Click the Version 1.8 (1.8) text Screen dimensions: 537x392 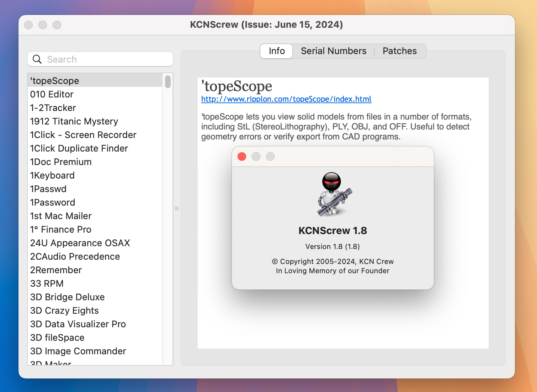[333, 247]
